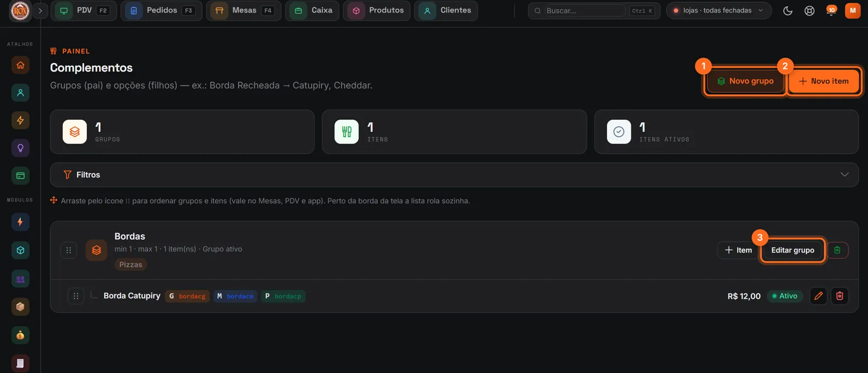Open the user shortcut icon in sidebar
This screenshot has width=868, height=373.
20,93
